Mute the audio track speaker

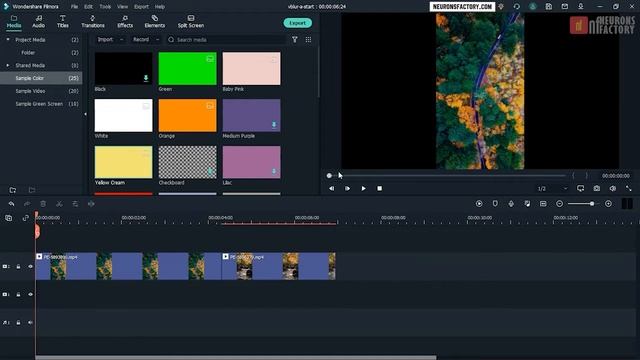(x=30, y=322)
